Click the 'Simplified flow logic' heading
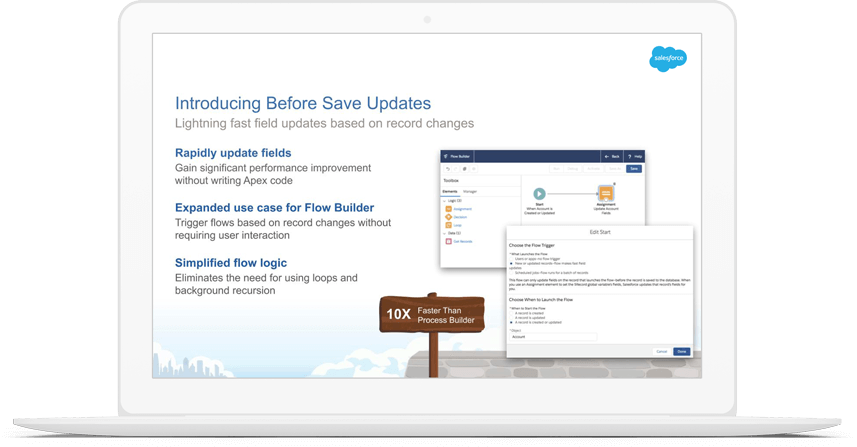 pyautogui.click(x=231, y=263)
